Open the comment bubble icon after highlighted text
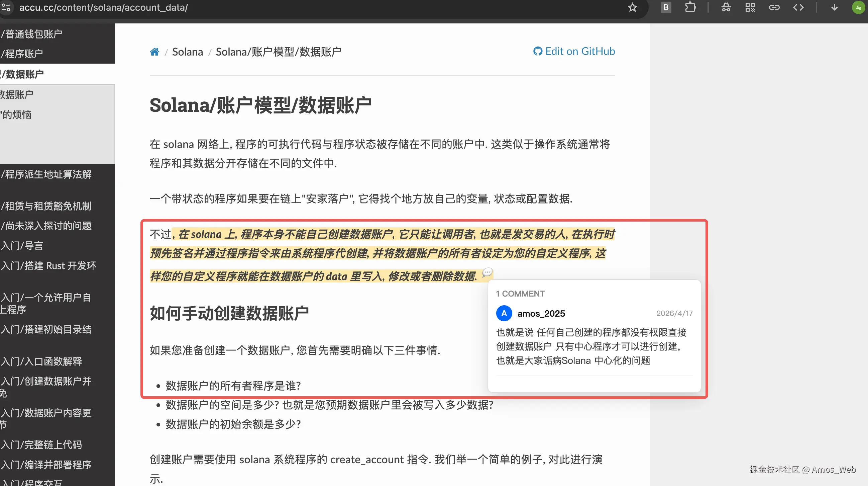 [x=487, y=272]
